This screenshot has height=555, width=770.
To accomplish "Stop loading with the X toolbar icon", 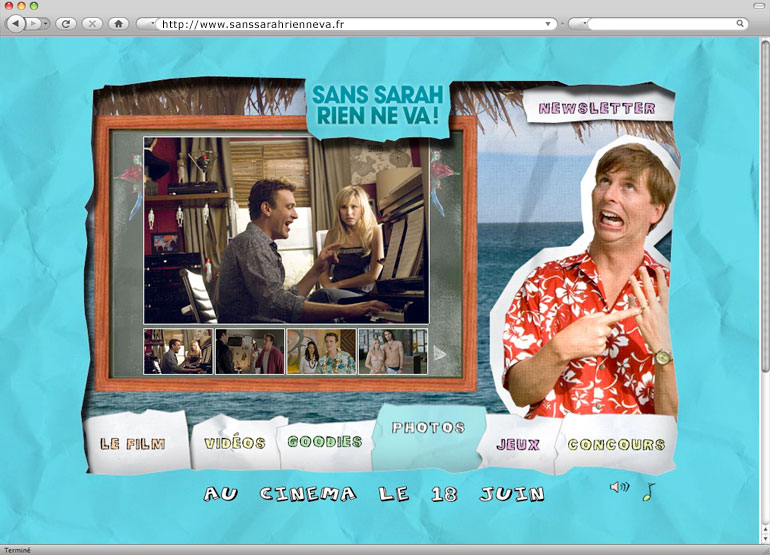I will (x=92, y=24).
